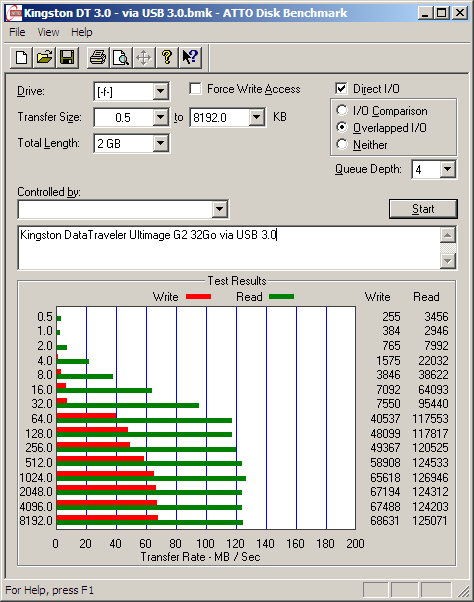The width and height of the screenshot is (474, 602).
Task: Open the Queue Depth dropdown
Action: pyautogui.click(x=448, y=169)
